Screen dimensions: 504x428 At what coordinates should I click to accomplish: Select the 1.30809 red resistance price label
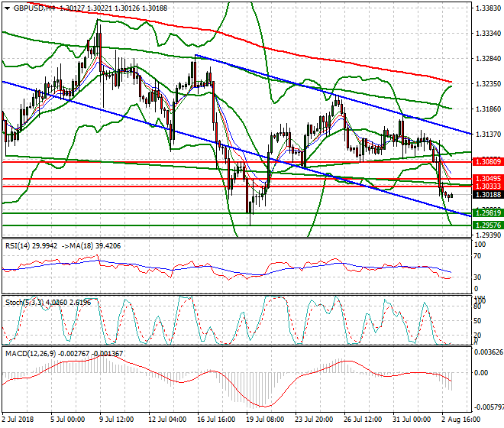(488, 161)
